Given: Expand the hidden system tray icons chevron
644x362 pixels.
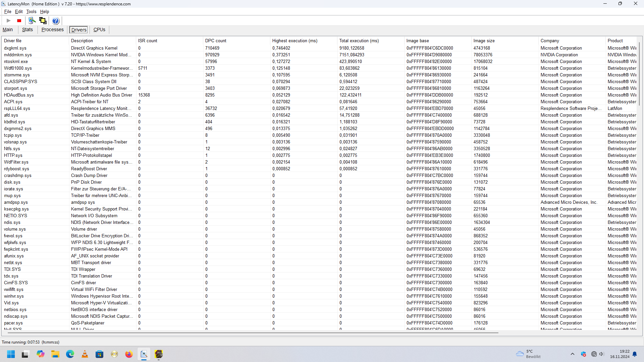Looking at the screenshot, I should [573, 354].
